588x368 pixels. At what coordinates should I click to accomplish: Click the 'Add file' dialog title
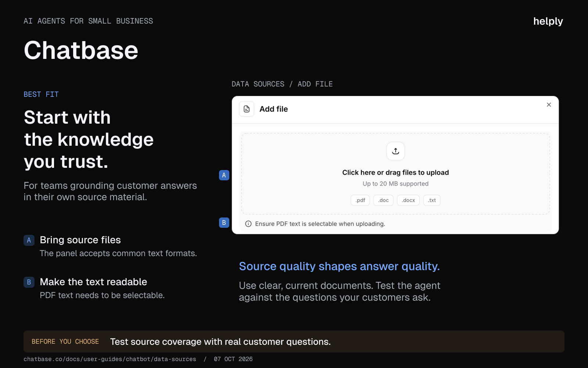click(273, 109)
